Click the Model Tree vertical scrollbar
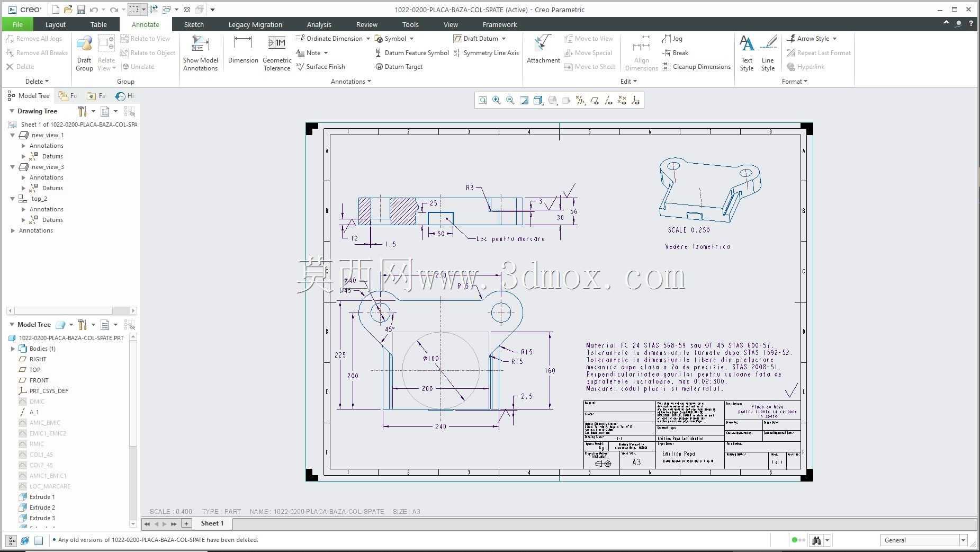Screen dimensions: 980x552 pos(133,431)
